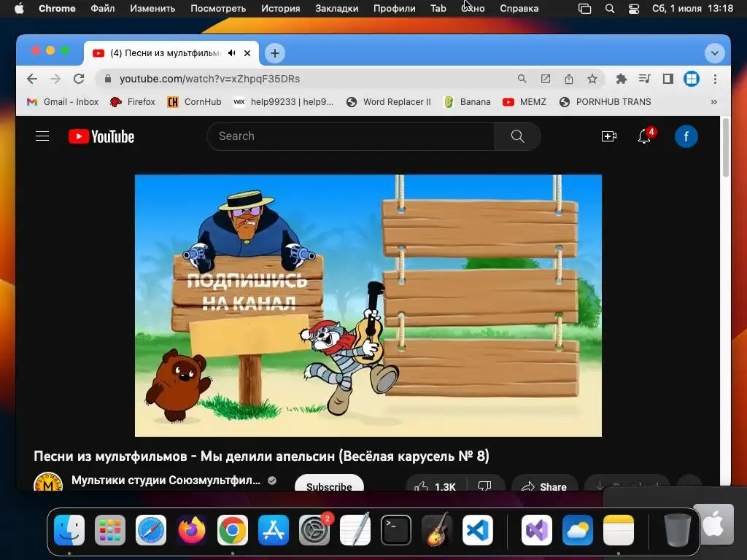747x560 pixels.
Task: Subscribe to the Soyuzmultfilm channel
Action: (x=329, y=483)
